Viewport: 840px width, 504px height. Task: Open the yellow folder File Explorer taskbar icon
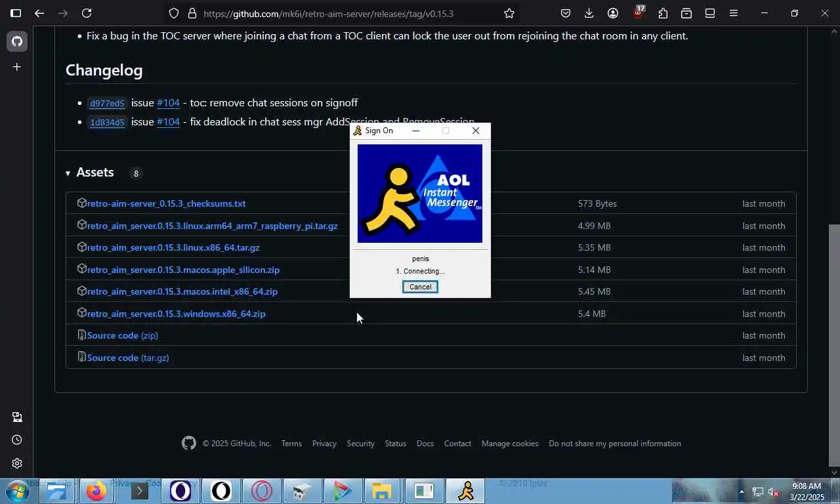coord(382,491)
